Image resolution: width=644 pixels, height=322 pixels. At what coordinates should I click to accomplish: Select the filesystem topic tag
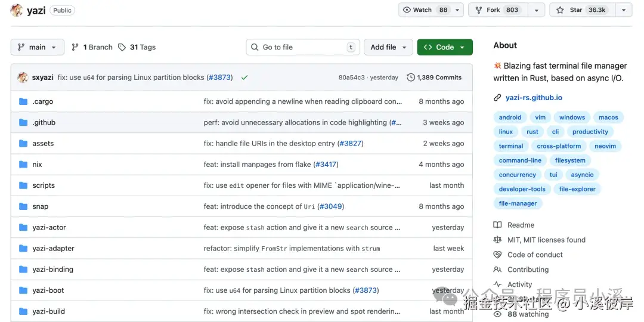click(x=570, y=160)
